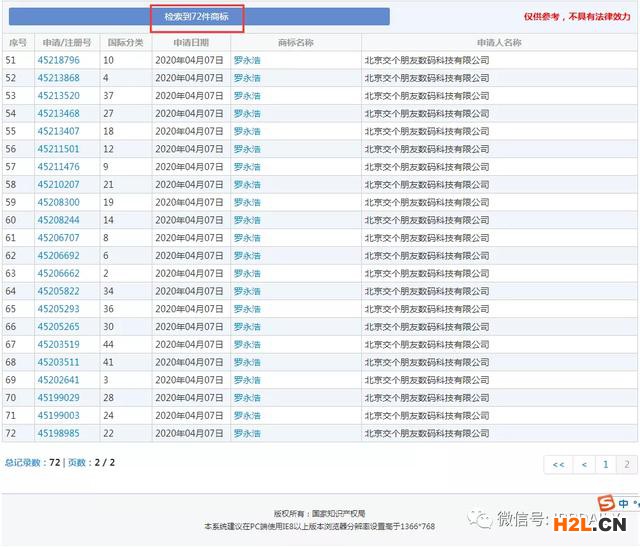
Task: Click trademark name 罗永浩 in row 51
Action: (247, 60)
